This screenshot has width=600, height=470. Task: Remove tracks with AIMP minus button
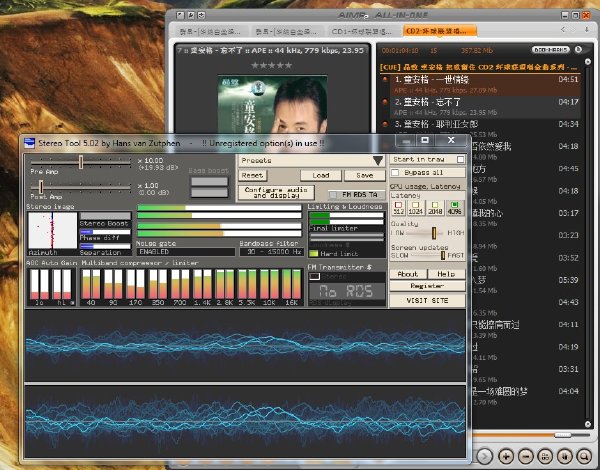click(526, 456)
